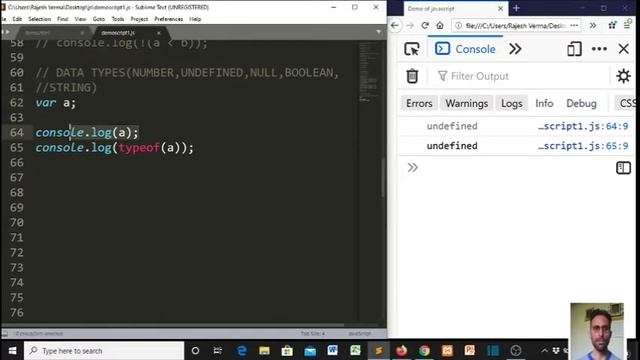Go back in Firefox
Viewport: 640px width, 360px height.
click(395, 25)
